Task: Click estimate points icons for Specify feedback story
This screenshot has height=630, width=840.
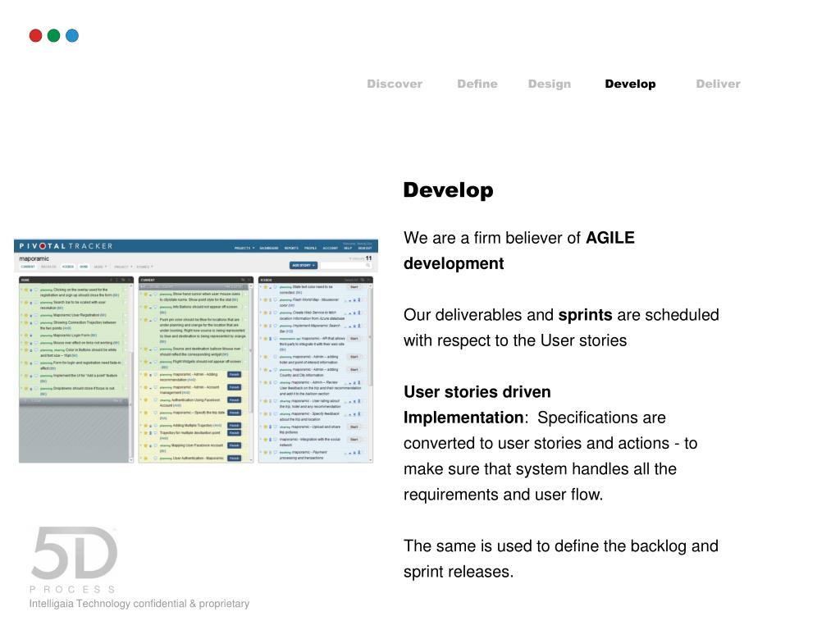Action: [353, 413]
